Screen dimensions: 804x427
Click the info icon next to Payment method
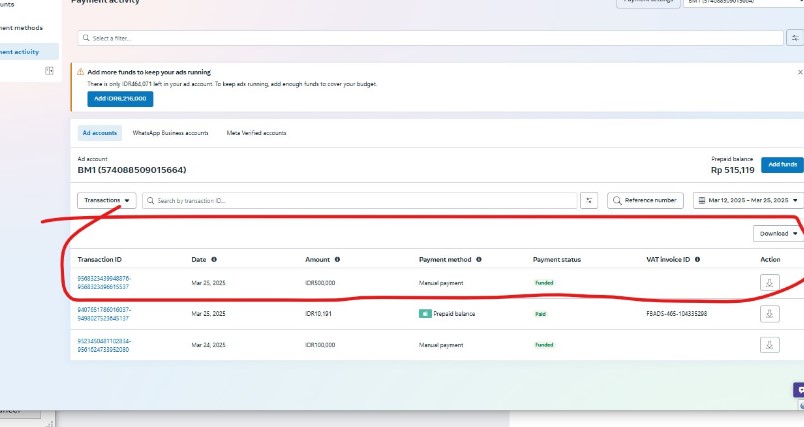(x=479, y=259)
